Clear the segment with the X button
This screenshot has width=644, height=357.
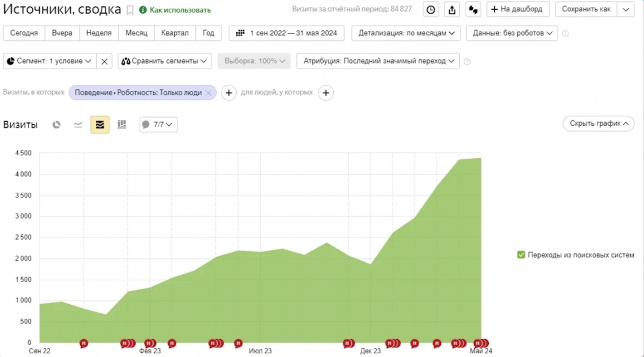pyautogui.click(x=104, y=61)
